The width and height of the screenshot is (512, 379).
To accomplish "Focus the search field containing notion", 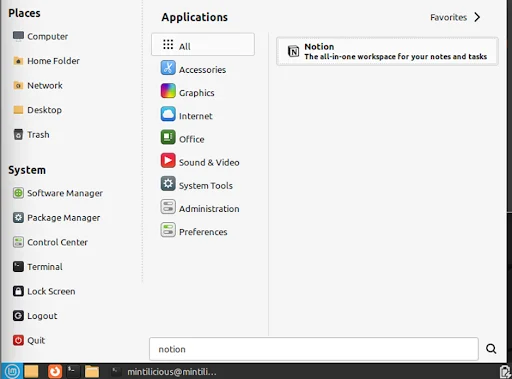I will [314, 349].
